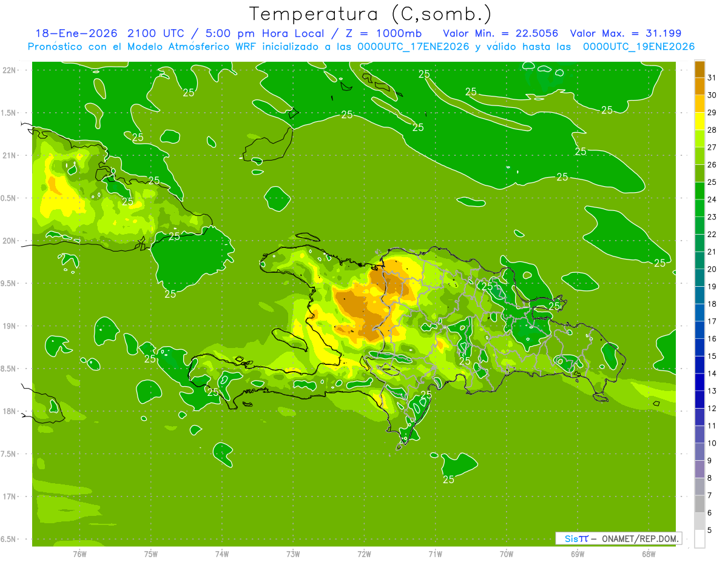The image size is (728, 562).
Task: Click the colorbar value label 20
Action: [x=712, y=269]
